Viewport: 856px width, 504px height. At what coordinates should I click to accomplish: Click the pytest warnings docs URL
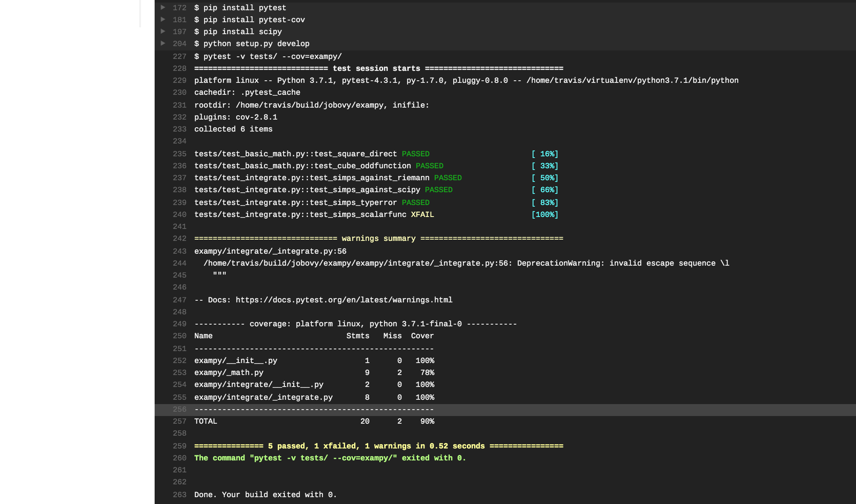(344, 300)
